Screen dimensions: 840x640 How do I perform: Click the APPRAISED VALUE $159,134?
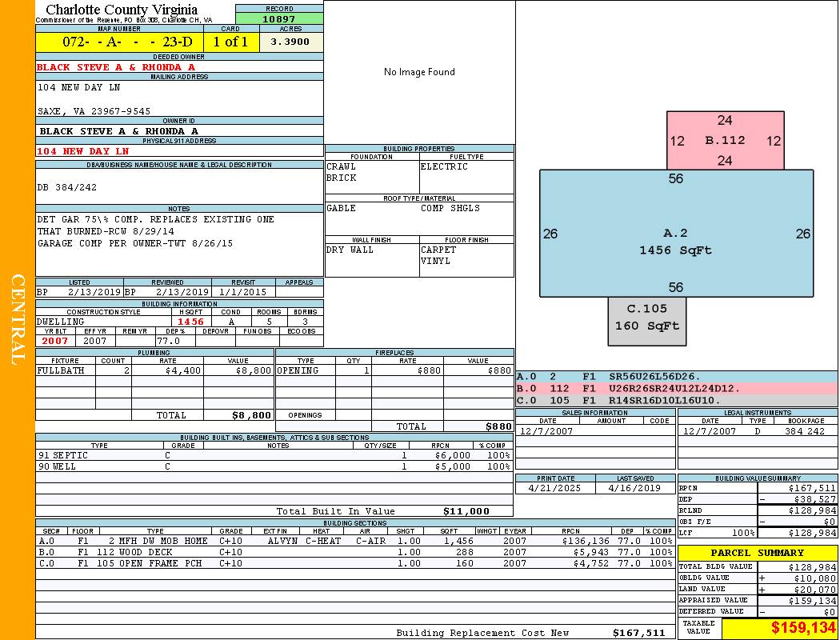tap(812, 601)
